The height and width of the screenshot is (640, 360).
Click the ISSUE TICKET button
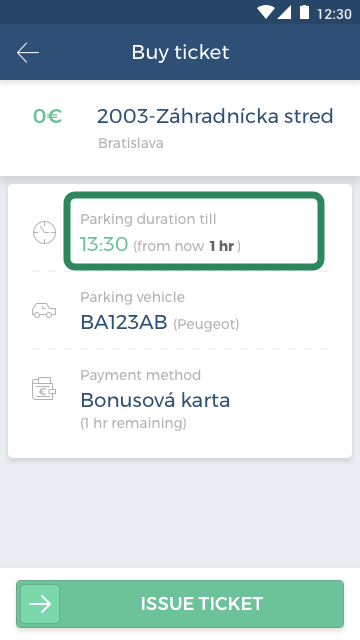coord(180,604)
